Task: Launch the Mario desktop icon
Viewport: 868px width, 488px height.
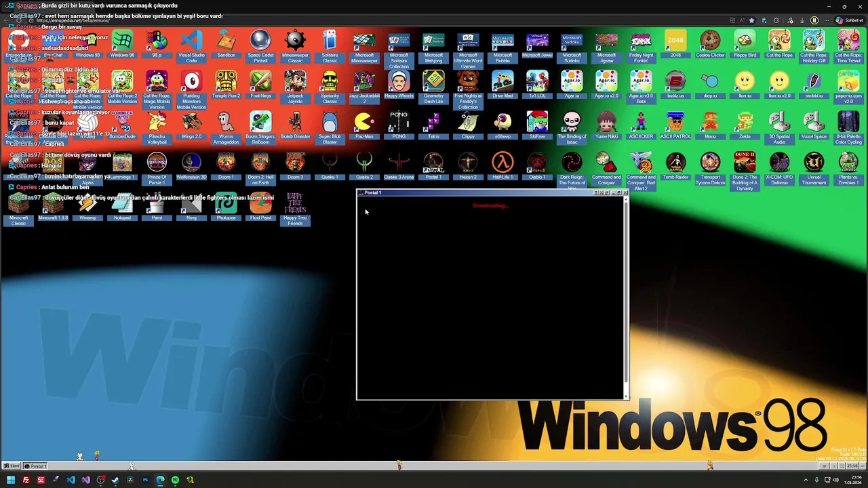Action: [710, 125]
